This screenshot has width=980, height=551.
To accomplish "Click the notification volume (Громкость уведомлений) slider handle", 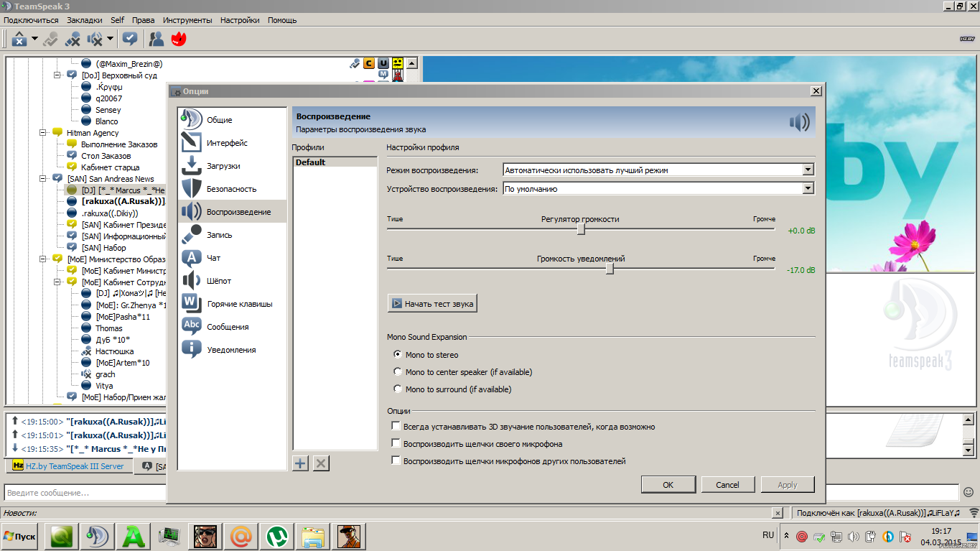I will pyautogui.click(x=610, y=268).
